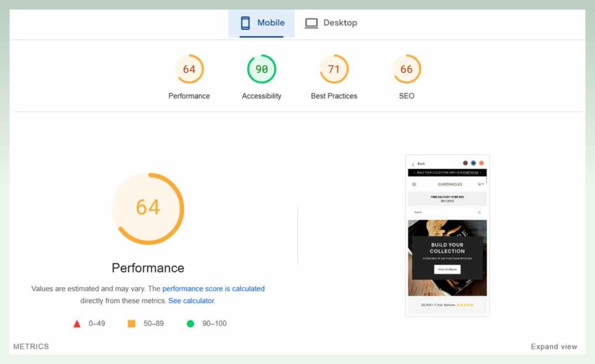Click the large 64 performance gauge

(148, 208)
